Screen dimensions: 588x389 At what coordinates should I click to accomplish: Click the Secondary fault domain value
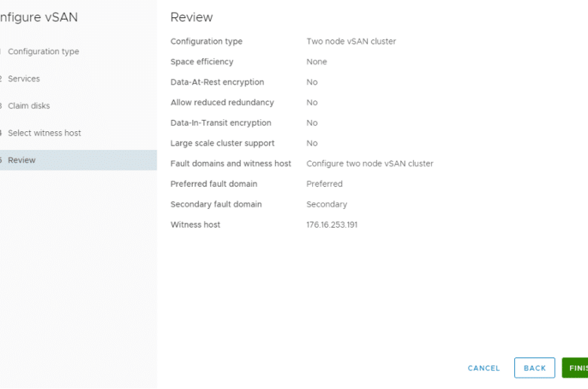tap(326, 204)
